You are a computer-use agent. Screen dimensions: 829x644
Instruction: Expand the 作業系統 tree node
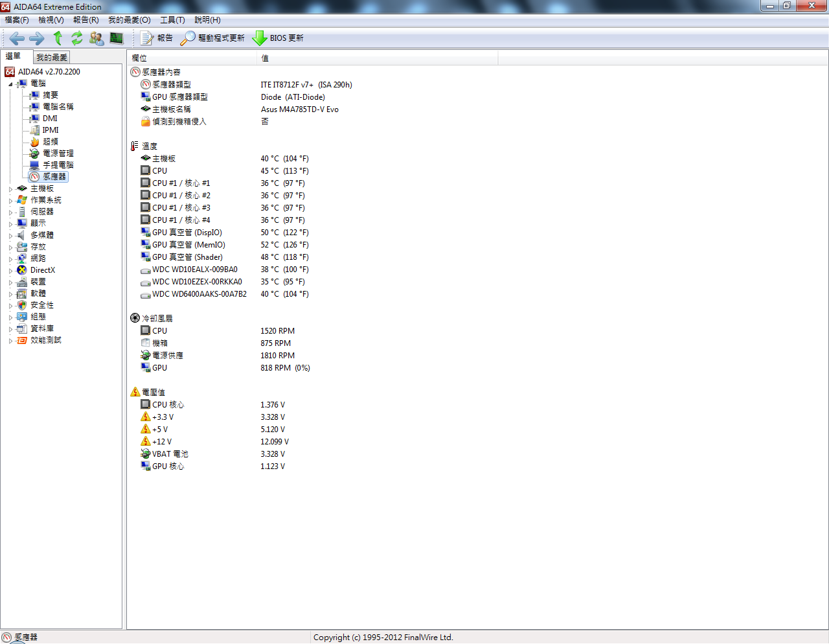(x=10, y=201)
